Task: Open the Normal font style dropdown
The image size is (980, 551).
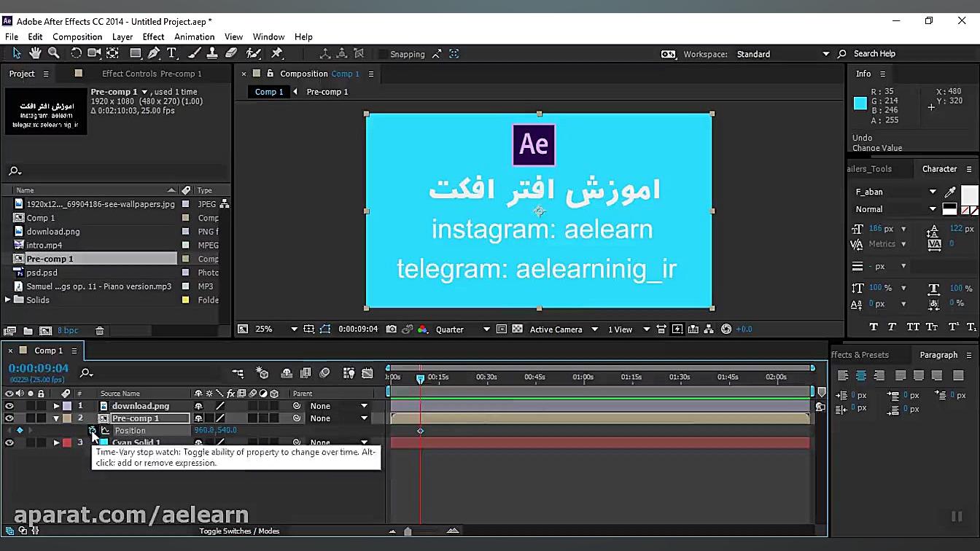Action: point(895,209)
